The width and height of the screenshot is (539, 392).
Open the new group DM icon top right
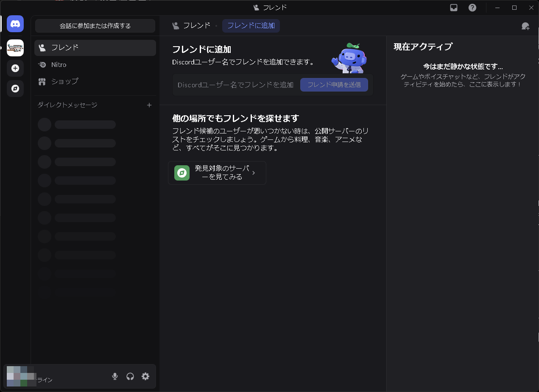tap(525, 26)
